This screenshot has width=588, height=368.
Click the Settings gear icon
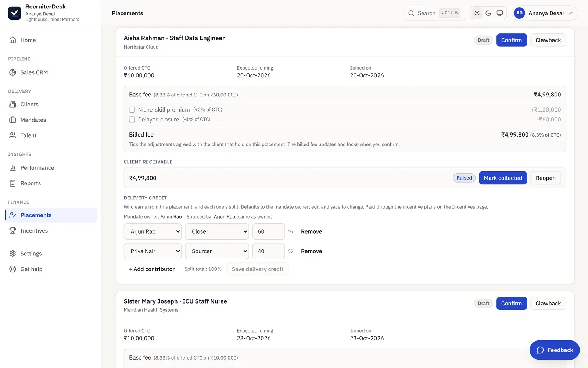click(x=12, y=254)
